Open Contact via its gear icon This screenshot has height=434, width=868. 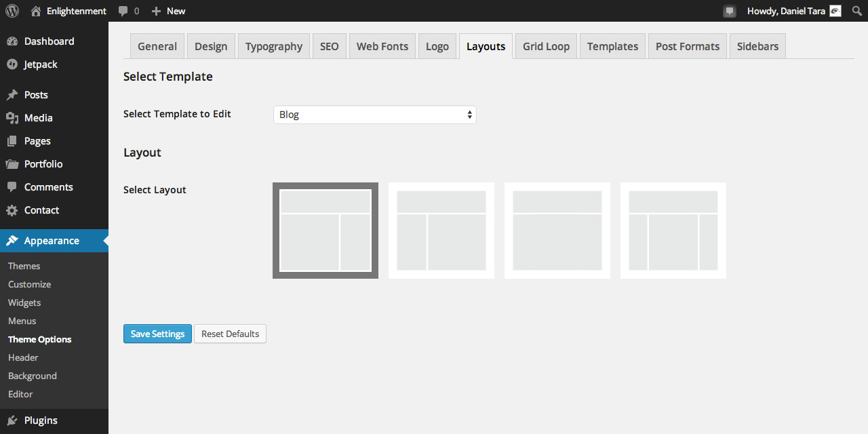(15, 210)
